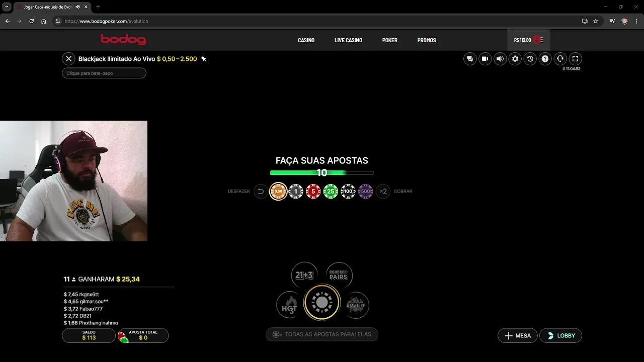The image size is (644, 362).
Task: Click the Dobrar label
Action: coord(403,192)
